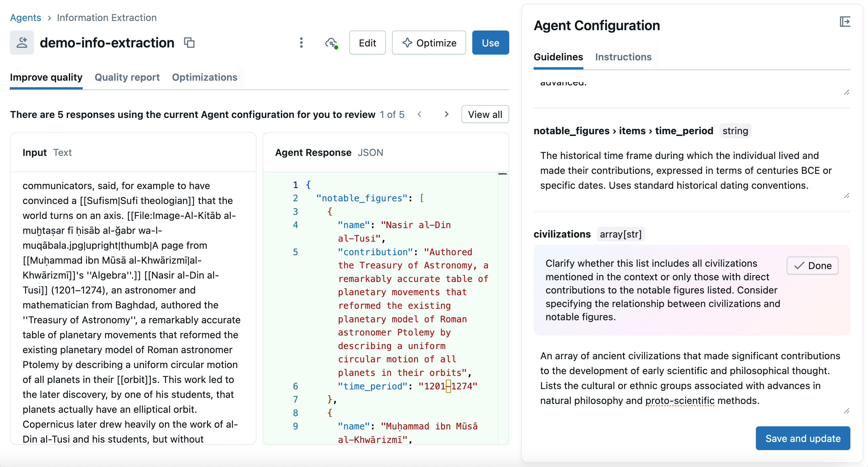Grab the civilizations textarea resize handle
This screenshot has height=467, width=868.
point(846,411)
